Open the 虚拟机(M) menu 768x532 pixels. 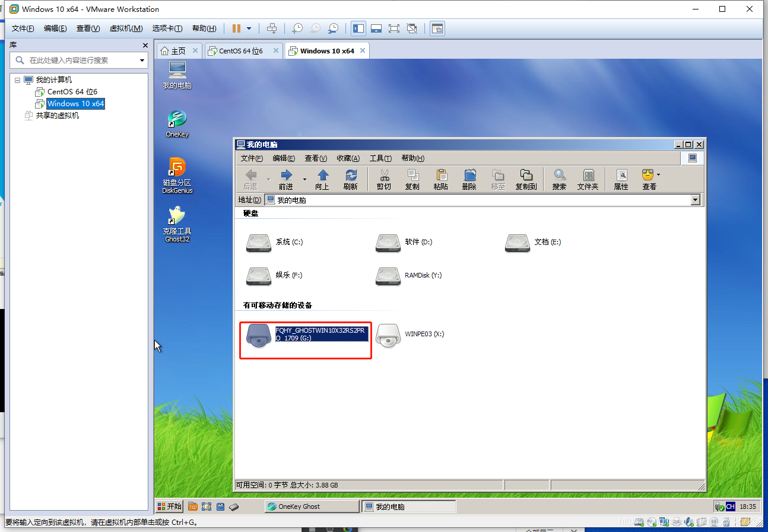pyautogui.click(x=126, y=28)
